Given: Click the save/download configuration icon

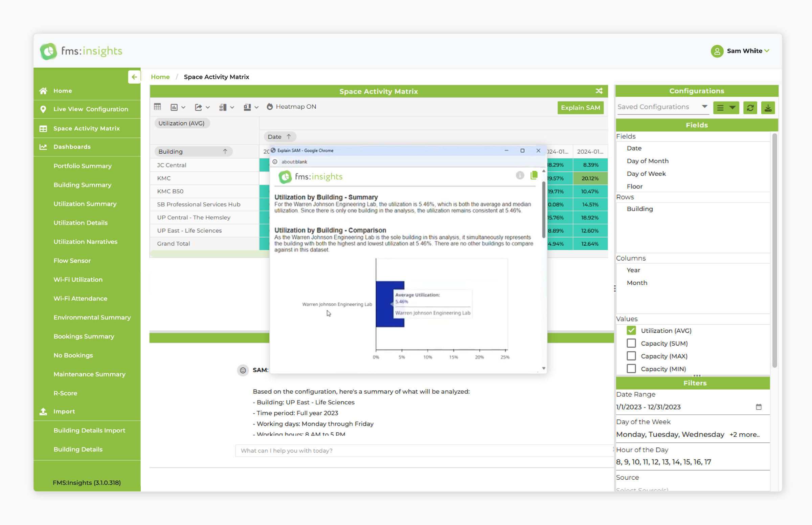Looking at the screenshot, I should click(768, 108).
